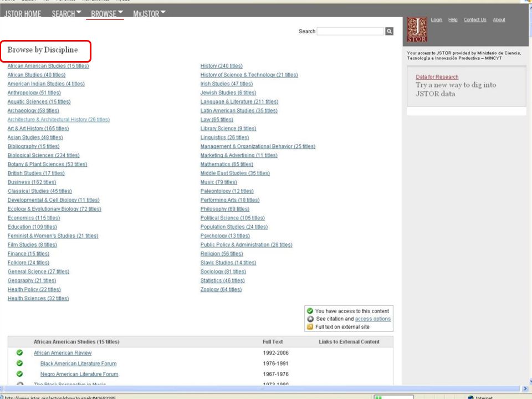Open Film Studies (8 titles)
The height and width of the screenshot is (399, 532).
point(32,244)
